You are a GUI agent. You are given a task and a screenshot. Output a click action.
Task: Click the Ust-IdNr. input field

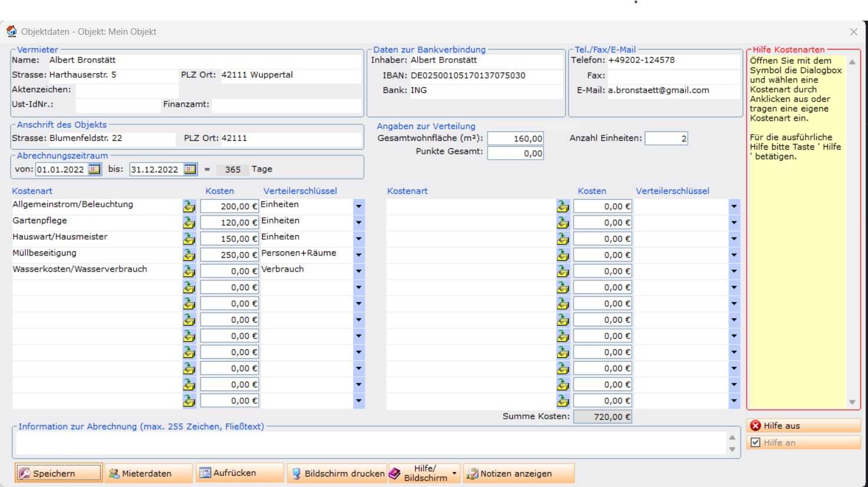[x=118, y=105]
